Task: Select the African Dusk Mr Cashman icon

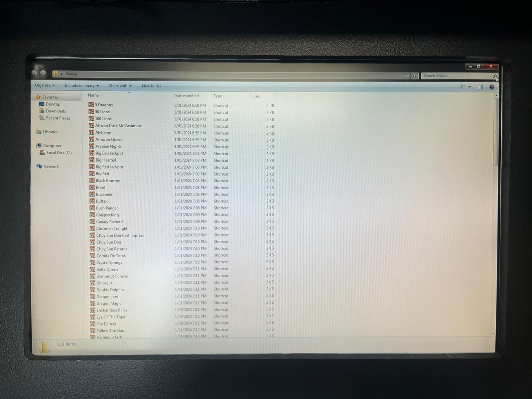Action: pos(91,125)
